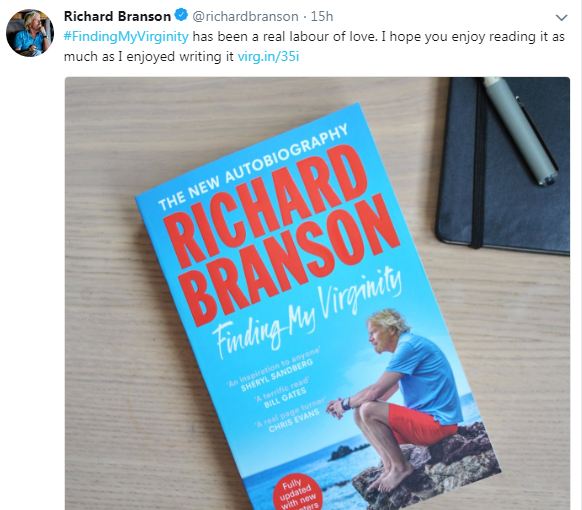Click the grey pen resting on the notebook
The image size is (582, 510).
point(520,131)
